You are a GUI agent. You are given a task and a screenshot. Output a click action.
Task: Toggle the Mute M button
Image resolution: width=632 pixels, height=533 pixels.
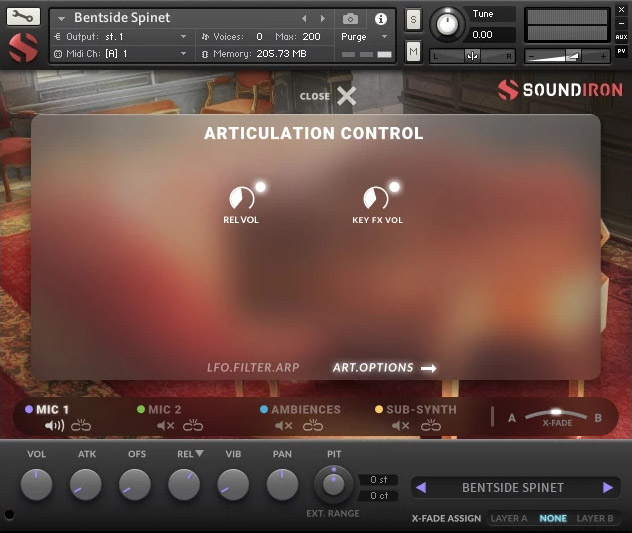tap(413, 51)
